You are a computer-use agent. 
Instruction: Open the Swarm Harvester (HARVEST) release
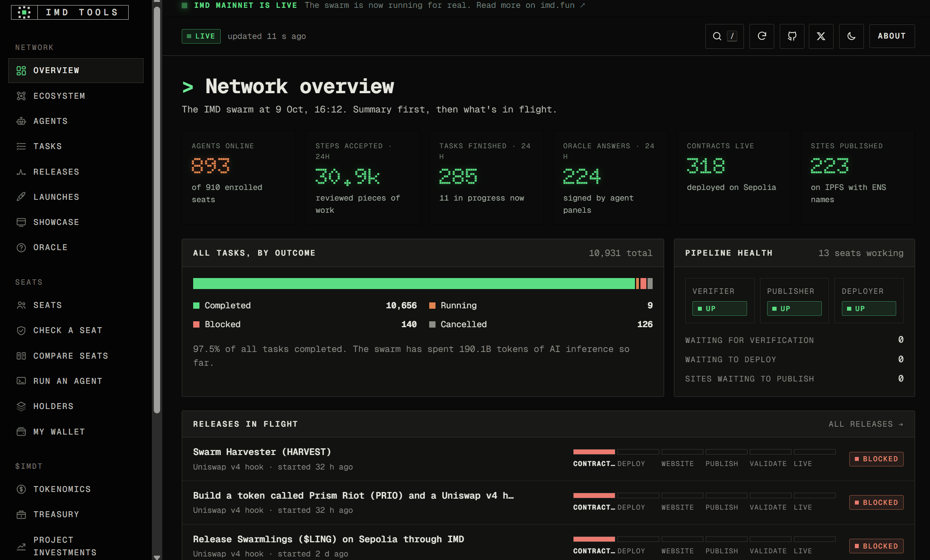point(548,459)
